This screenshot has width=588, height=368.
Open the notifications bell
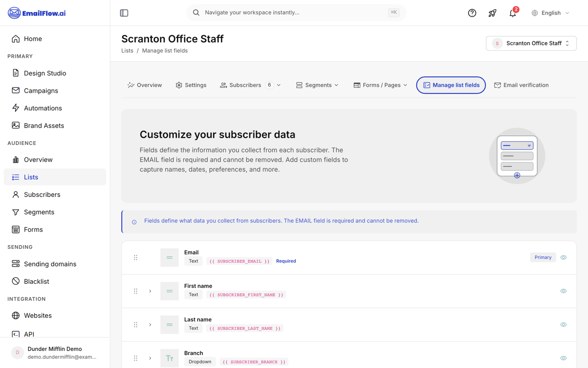(x=513, y=13)
